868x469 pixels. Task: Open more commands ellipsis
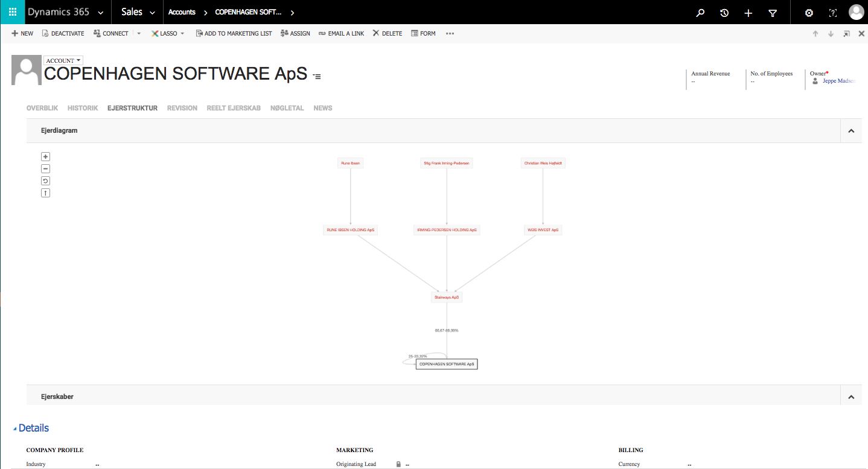(x=450, y=34)
